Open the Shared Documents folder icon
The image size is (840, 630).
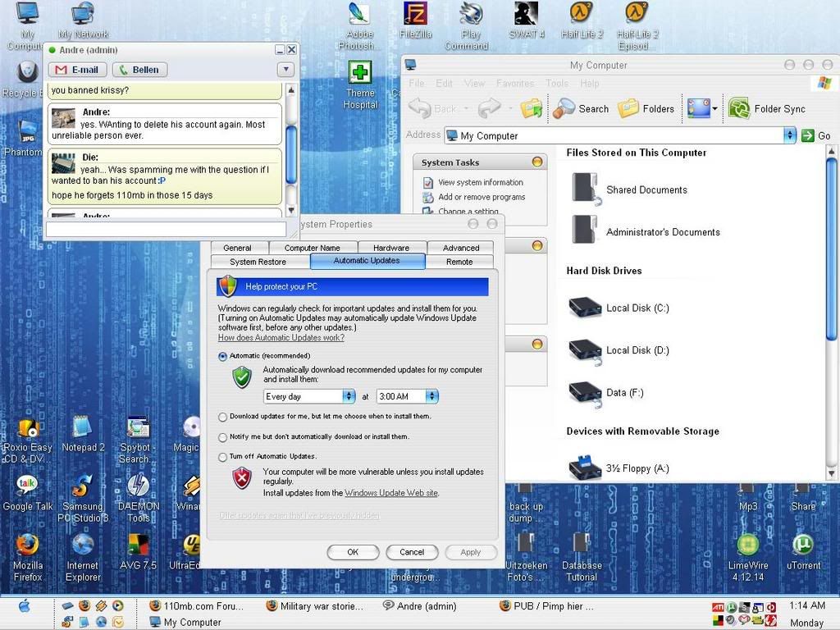click(586, 189)
